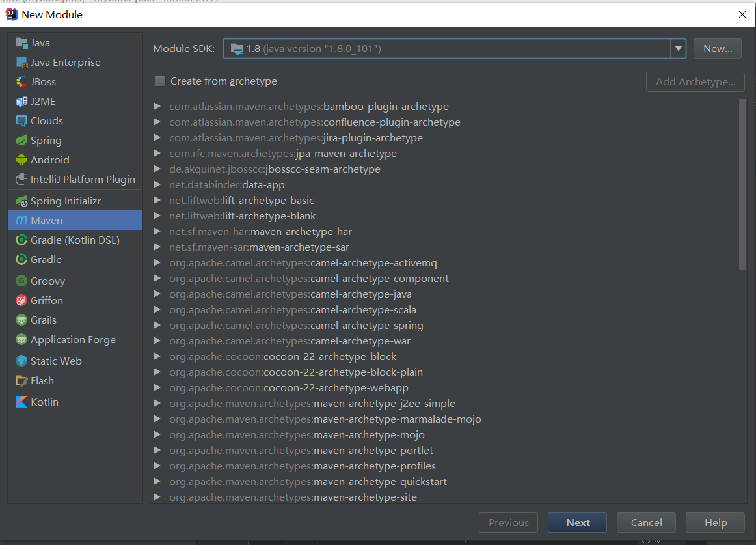
Task: Click the Maven m icon
Action: click(x=21, y=220)
